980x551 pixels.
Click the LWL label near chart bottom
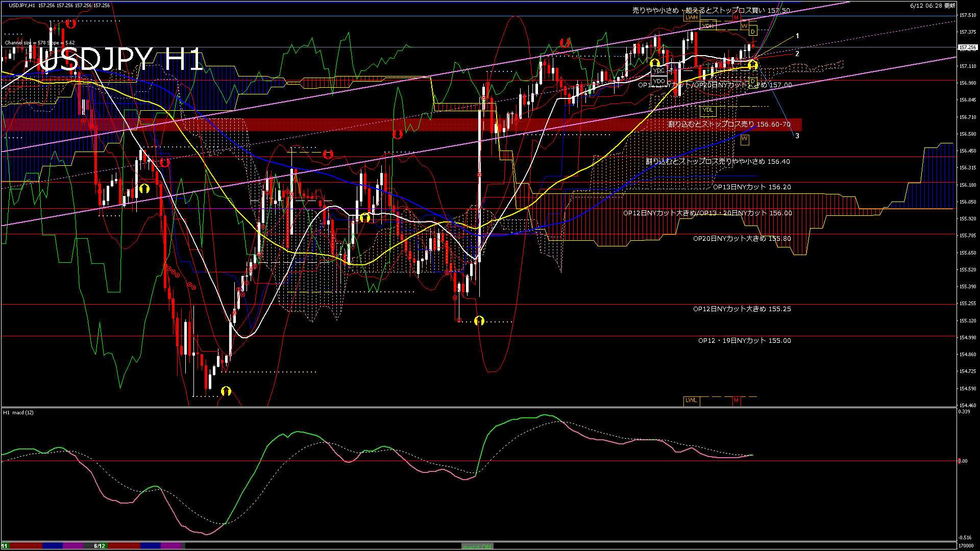click(691, 400)
